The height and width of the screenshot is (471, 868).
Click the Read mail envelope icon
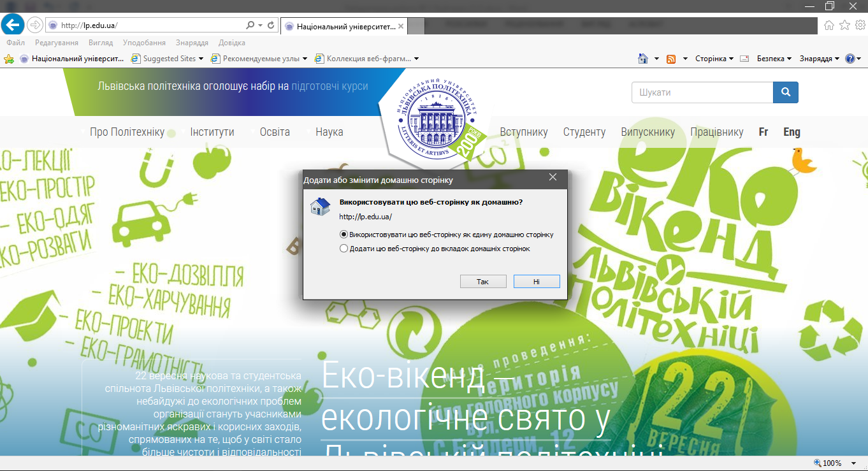(x=744, y=59)
